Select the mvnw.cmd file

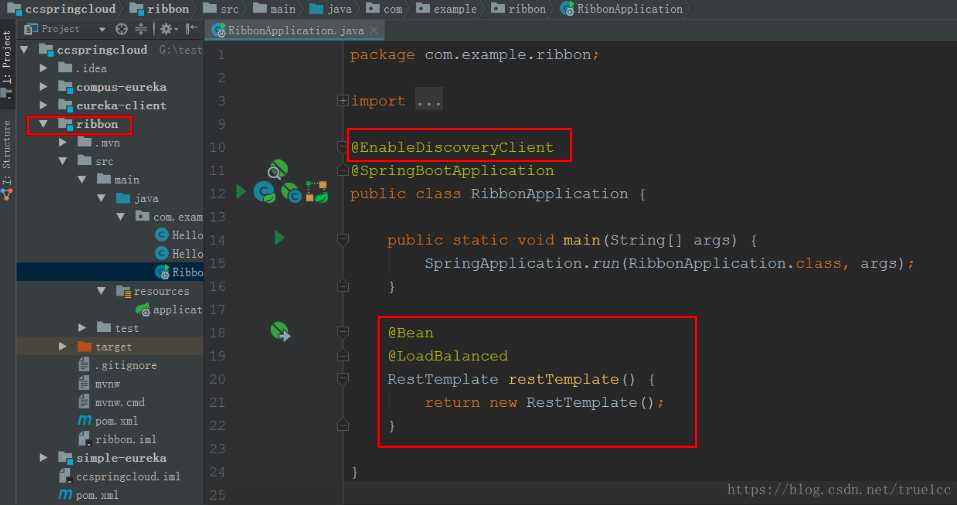[x=110, y=402]
